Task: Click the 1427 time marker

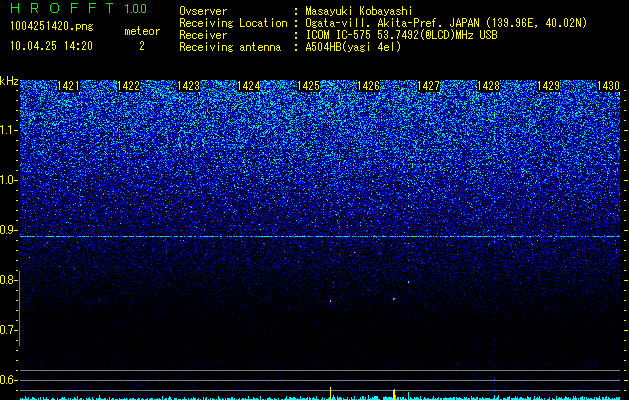Action: pyautogui.click(x=429, y=86)
